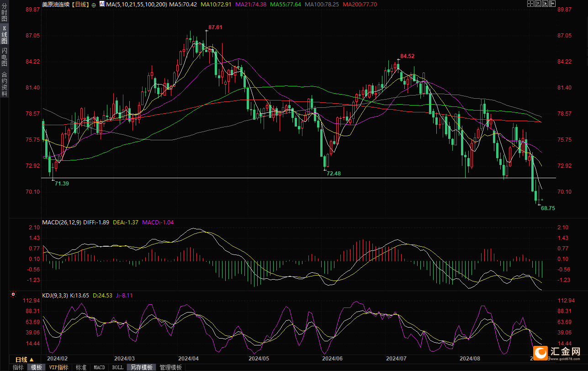The width and height of the screenshot is (588, 371).
Task: Click the MA21:74.38 value
Action: [x=251, y=4]
